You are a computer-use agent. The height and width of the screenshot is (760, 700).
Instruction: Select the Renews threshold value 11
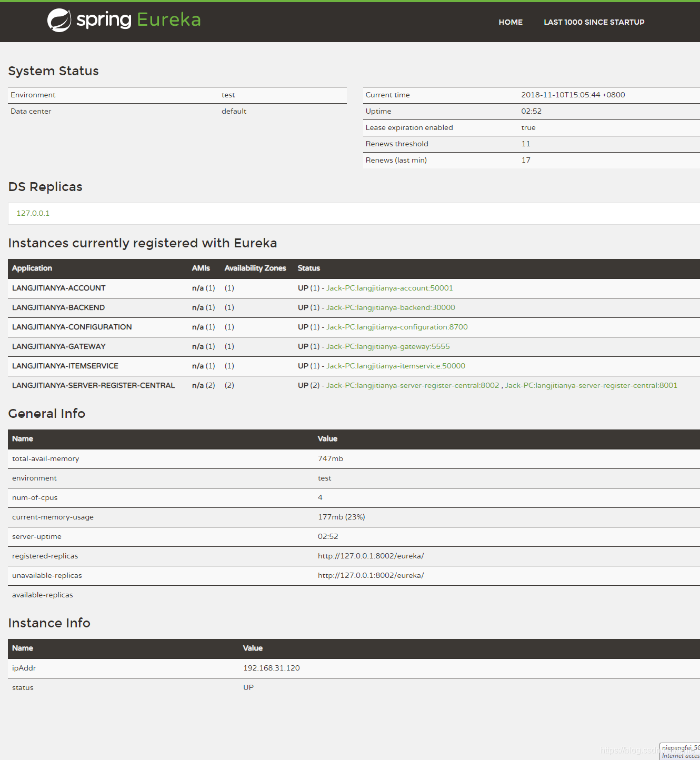click(x=526, y=144)
